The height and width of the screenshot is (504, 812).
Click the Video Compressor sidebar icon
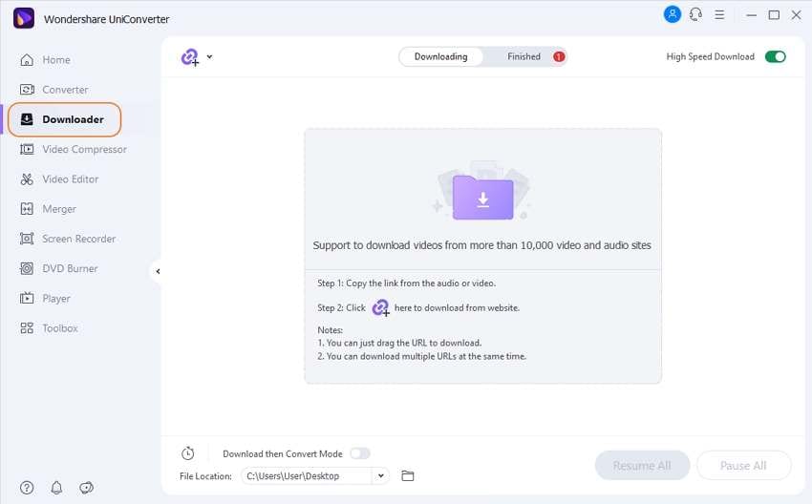(x=27, y=150)
